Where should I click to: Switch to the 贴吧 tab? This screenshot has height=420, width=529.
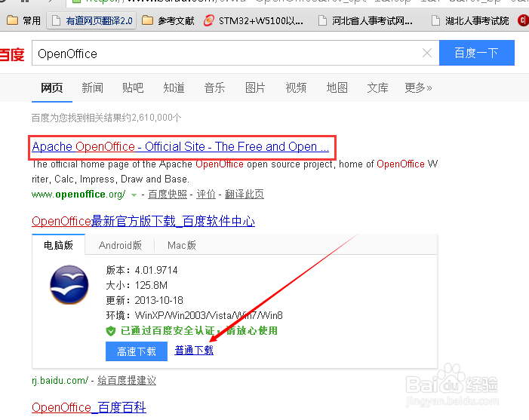(133, 88)
